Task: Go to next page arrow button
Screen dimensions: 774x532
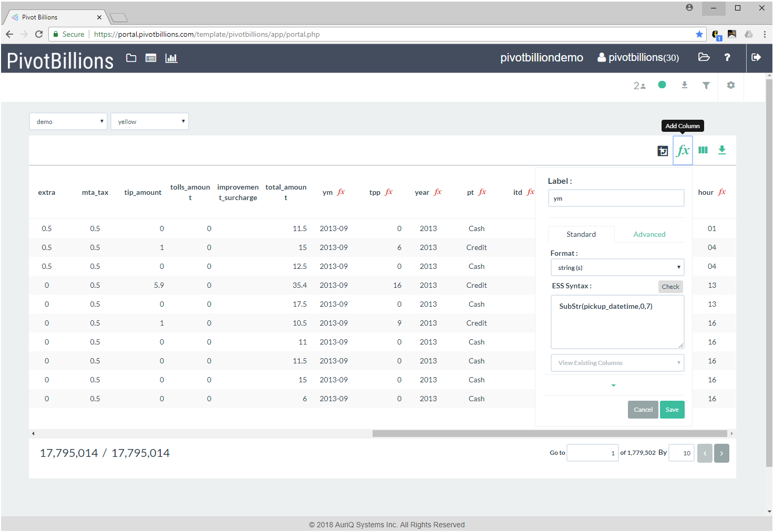Action: tap(721, 453)
